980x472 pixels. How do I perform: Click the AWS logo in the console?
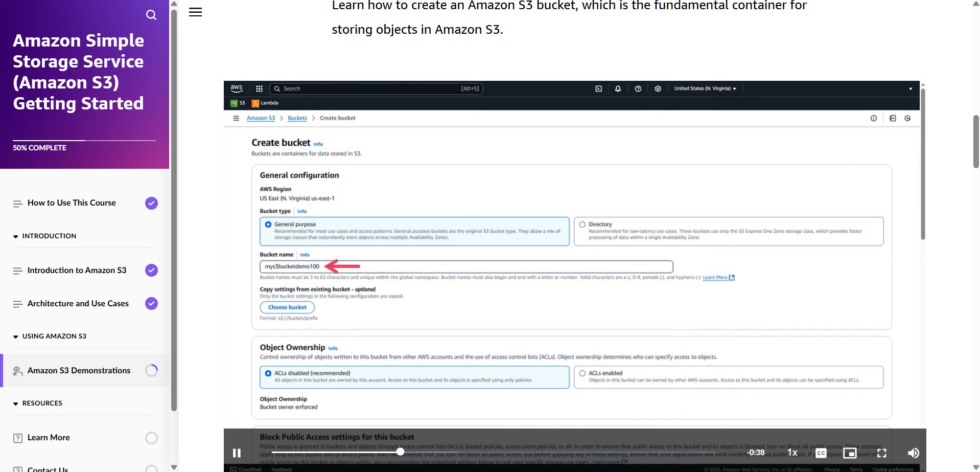[236, 88]
